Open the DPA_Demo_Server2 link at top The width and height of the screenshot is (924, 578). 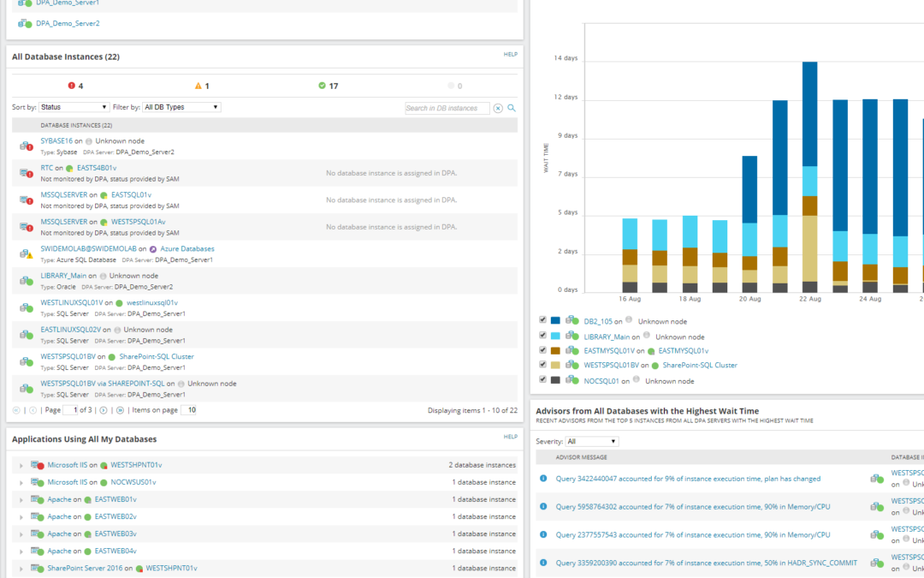(68, 24)
